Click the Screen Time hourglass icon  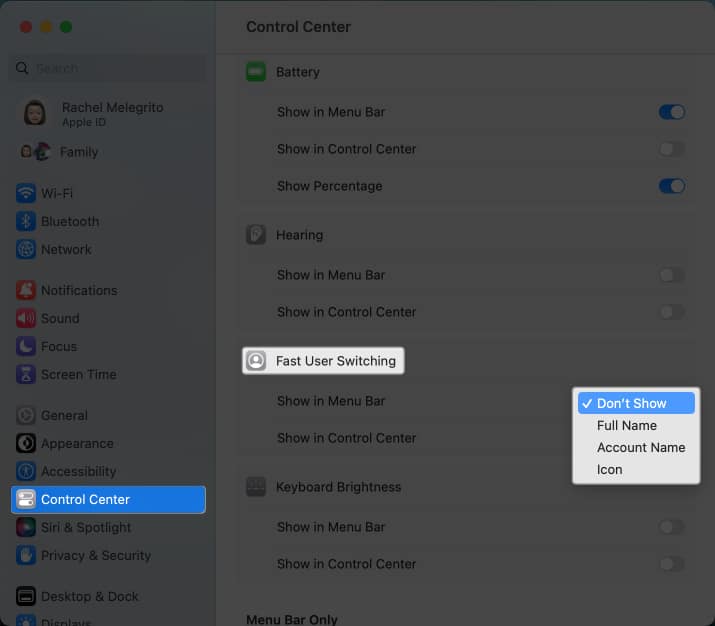[x=26, y=374]
